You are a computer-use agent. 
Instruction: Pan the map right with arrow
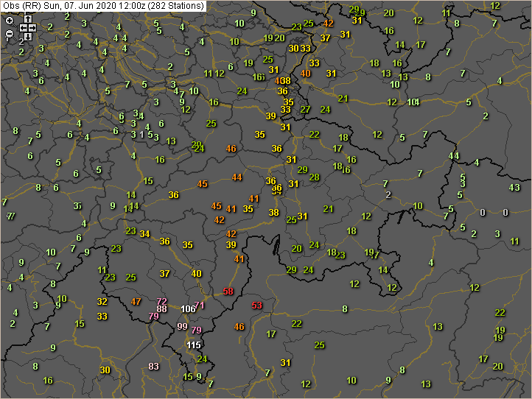(x=32, y=28)
